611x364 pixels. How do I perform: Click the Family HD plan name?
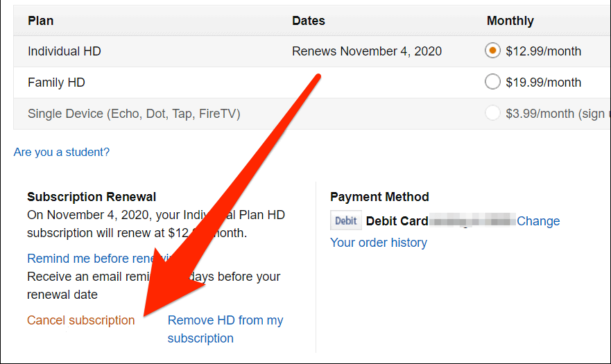click(56, 83)
